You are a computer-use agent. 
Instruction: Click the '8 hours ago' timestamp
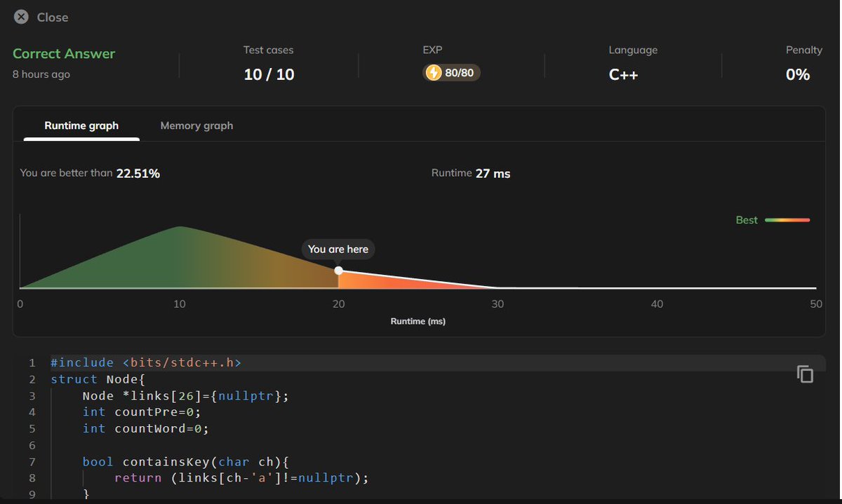pyautogui.click(x=41, y=74)
